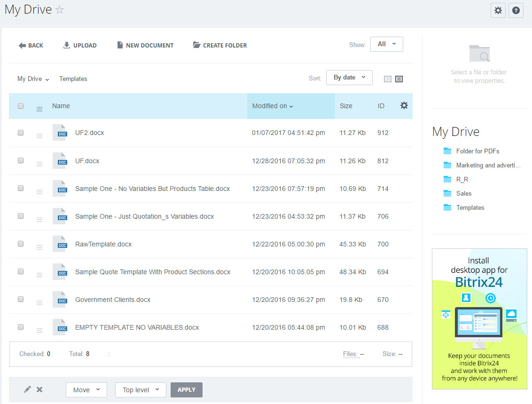Screen dimensions: 532x404
Task: Expand the Sort By date dropdown
Action: pyautogui.click(x=349, y=78)
